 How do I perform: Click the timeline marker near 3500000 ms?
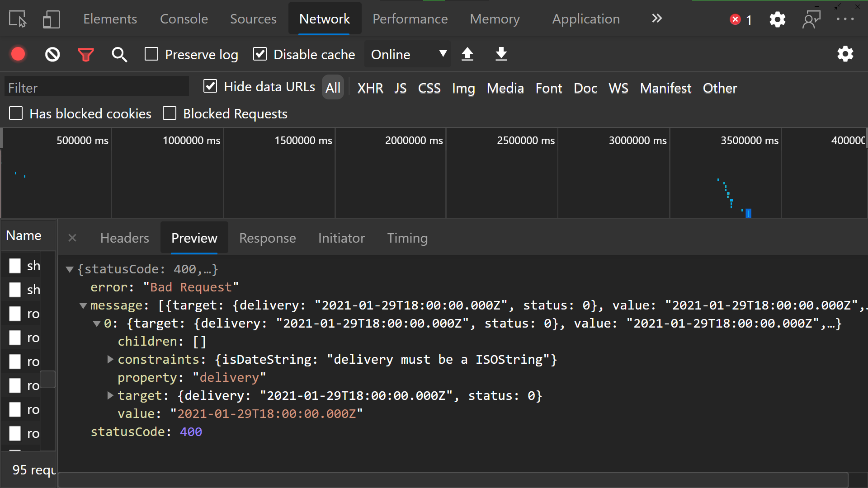748,213
